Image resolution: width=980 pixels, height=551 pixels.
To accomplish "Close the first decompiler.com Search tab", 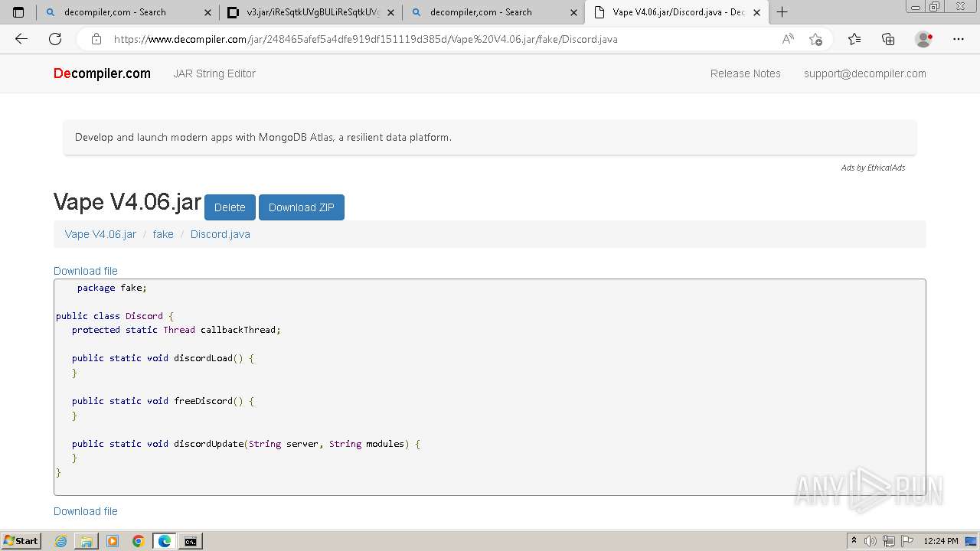I will pyautogui.click(x=207, y=12).
